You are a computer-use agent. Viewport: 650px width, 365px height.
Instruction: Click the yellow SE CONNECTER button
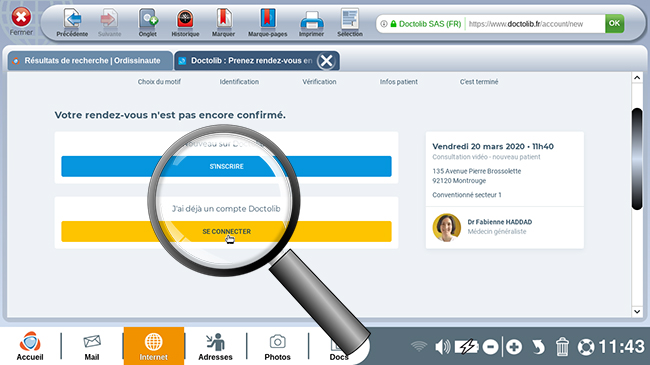coord(226,231)
